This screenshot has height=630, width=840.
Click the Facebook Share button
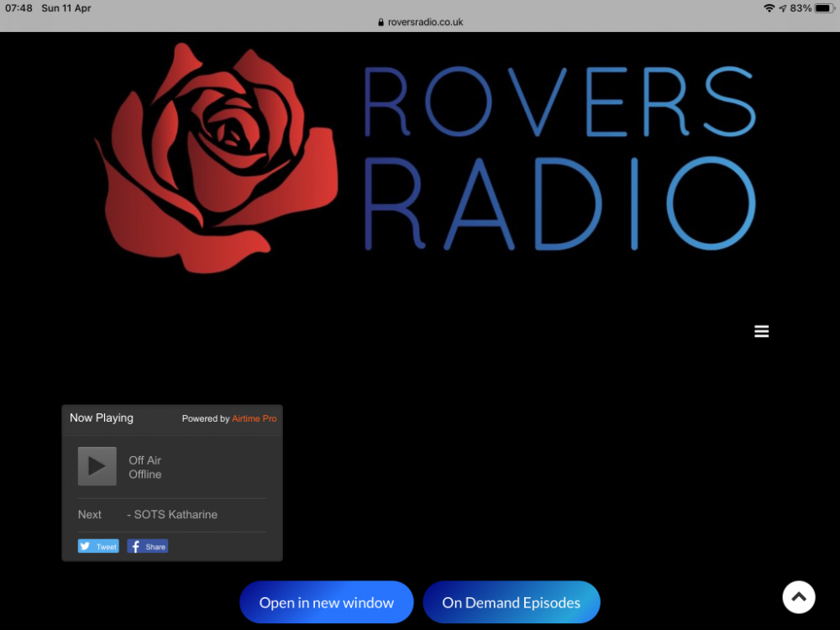pyautogui.click(x=148, y=546)
